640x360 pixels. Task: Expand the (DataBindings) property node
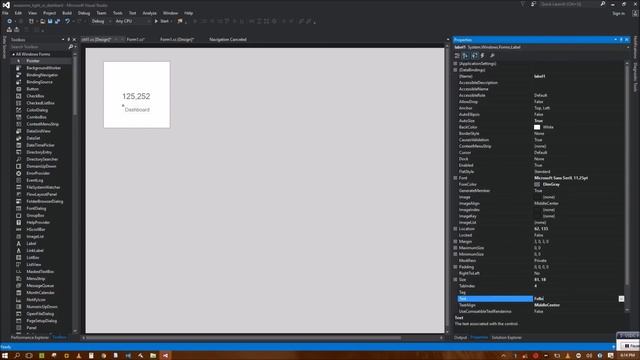click(x=456, y=70)
